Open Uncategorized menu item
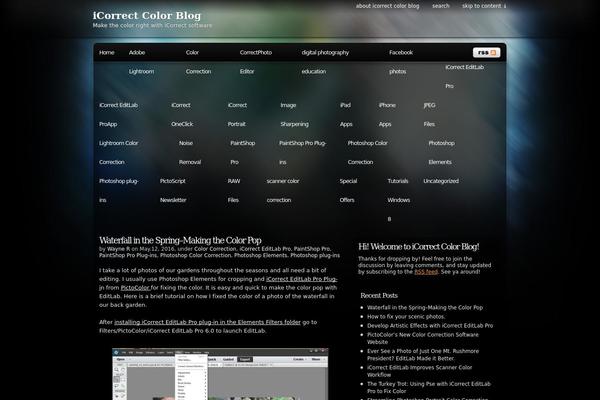Viewport: 600px width, 400px height. click(x=441, y=181)
